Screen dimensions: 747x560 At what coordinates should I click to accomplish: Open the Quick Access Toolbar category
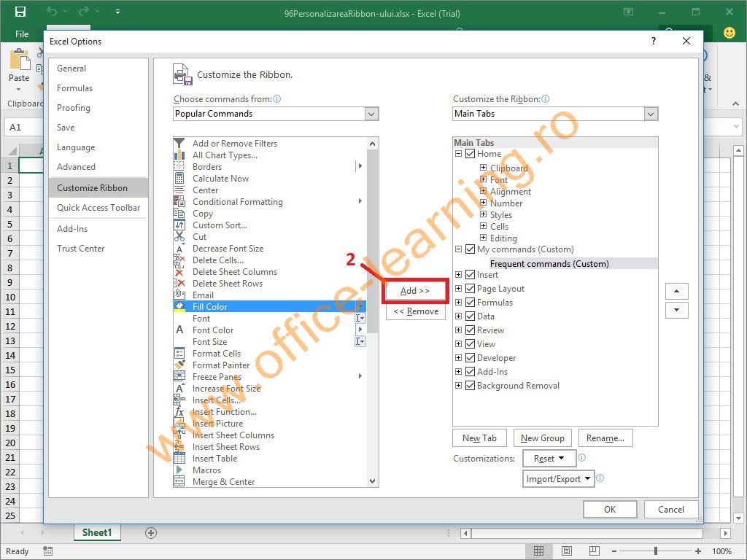pos(98,208)
